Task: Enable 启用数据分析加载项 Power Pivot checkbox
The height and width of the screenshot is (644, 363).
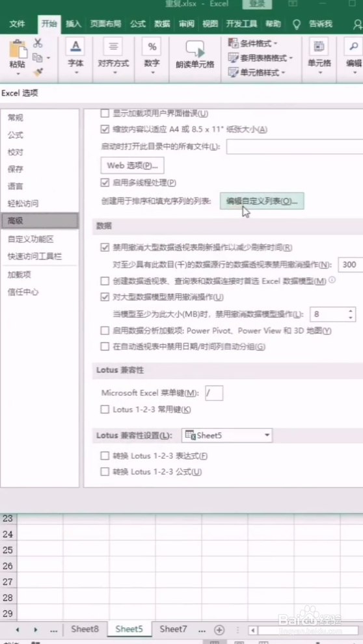Action: point(105,331)
